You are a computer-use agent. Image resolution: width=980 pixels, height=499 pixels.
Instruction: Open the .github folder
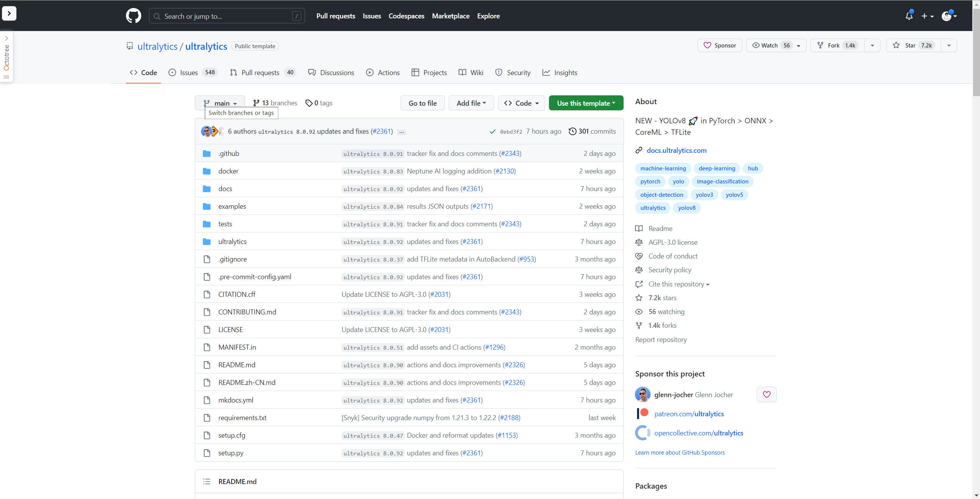pos(229,154)
